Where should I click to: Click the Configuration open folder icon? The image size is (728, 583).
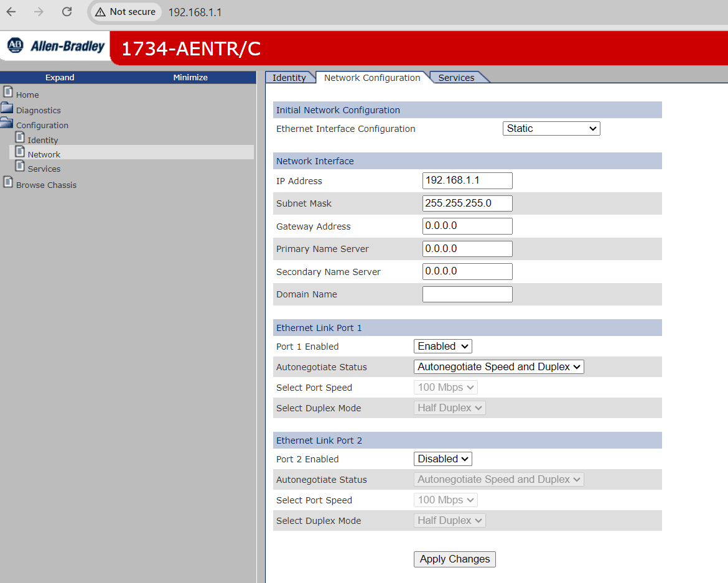point(7,122)
